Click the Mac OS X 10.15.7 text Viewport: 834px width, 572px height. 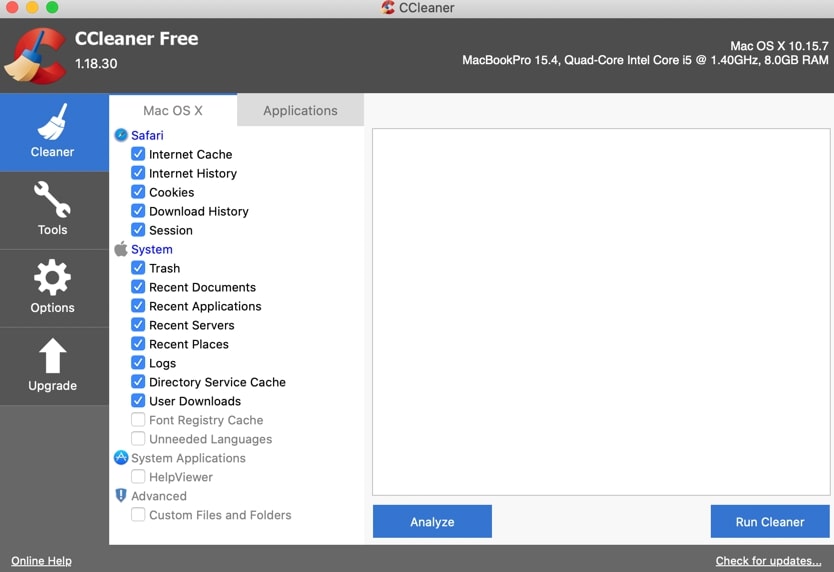[x=779, y=46]
